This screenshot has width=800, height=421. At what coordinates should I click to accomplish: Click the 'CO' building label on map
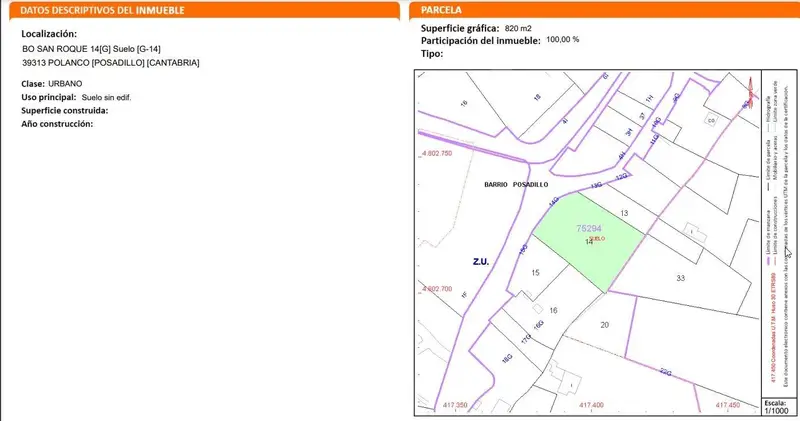[x=711, y=120]
